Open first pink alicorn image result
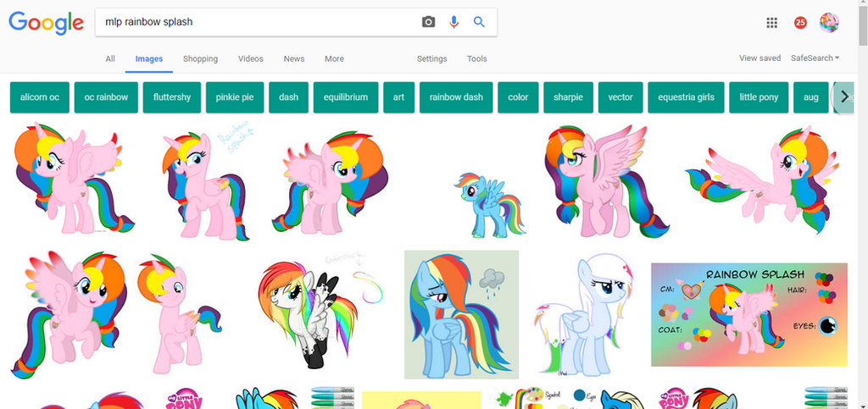Image resolution: width=868 pixels, height=409 pixels. click(74, 179)
